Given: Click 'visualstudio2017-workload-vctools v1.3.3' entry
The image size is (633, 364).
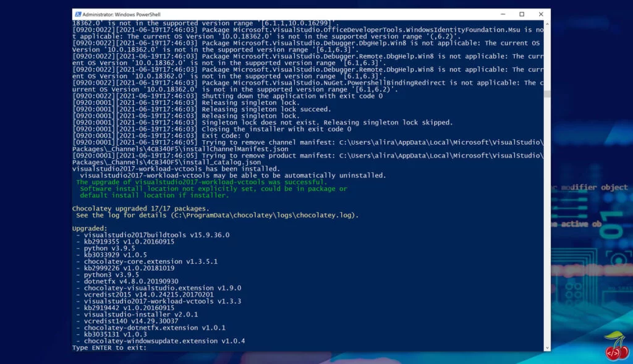Looking at the screenshot, I should click(x=163, y=301).
